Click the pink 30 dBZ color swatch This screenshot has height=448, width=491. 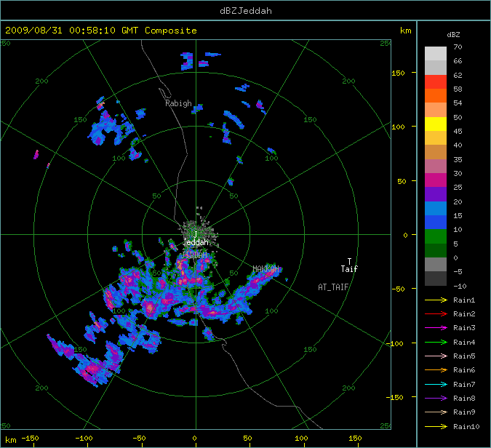click(436, 167)
